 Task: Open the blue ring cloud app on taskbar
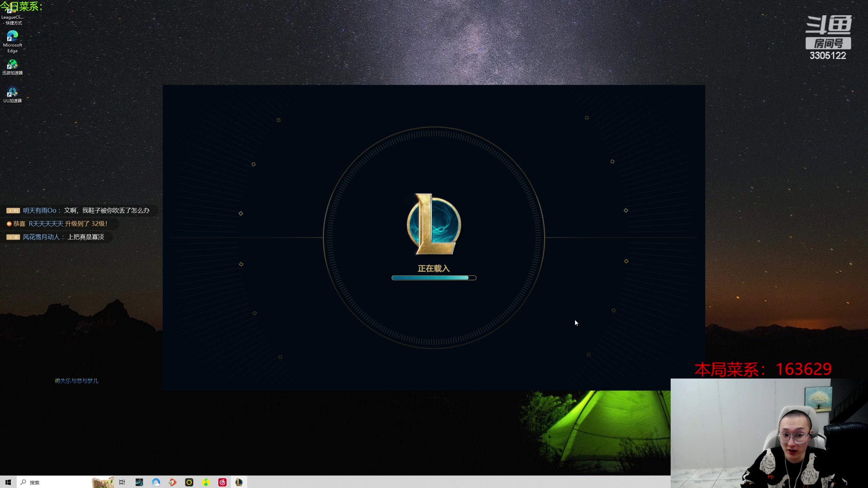click(x=156, y=482)
